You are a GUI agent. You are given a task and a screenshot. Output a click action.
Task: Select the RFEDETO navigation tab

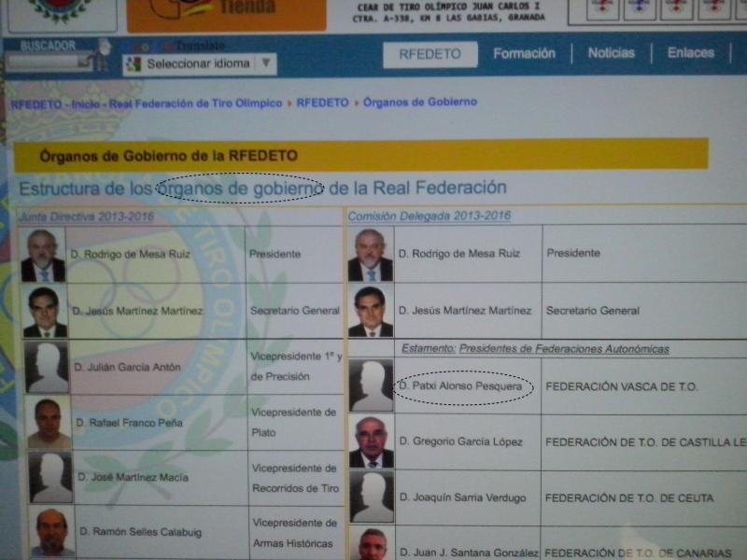(x=430, y=54)
